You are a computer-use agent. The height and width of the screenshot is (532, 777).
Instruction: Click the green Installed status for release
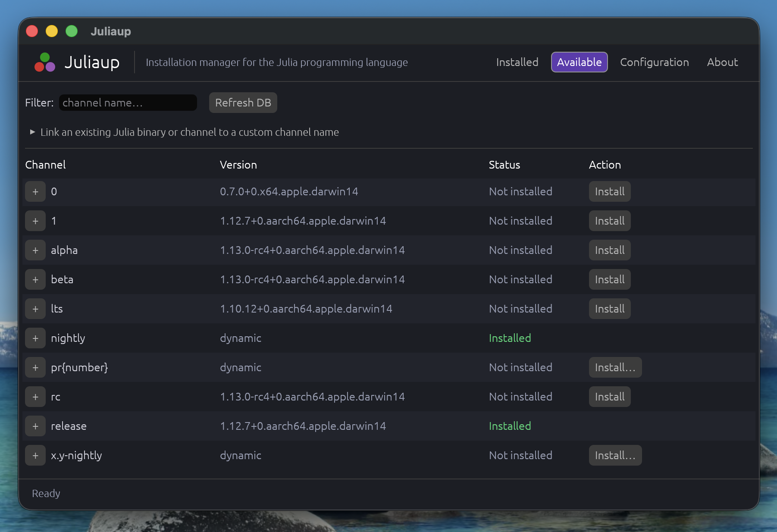click(510, 426)
